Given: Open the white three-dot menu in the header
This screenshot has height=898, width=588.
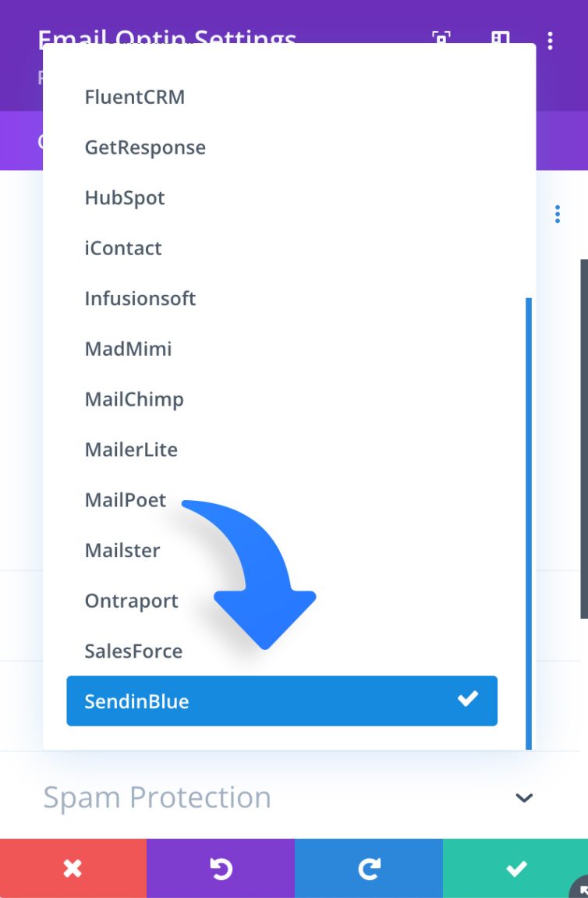Looking at the screenshot, I should point(551,40).
